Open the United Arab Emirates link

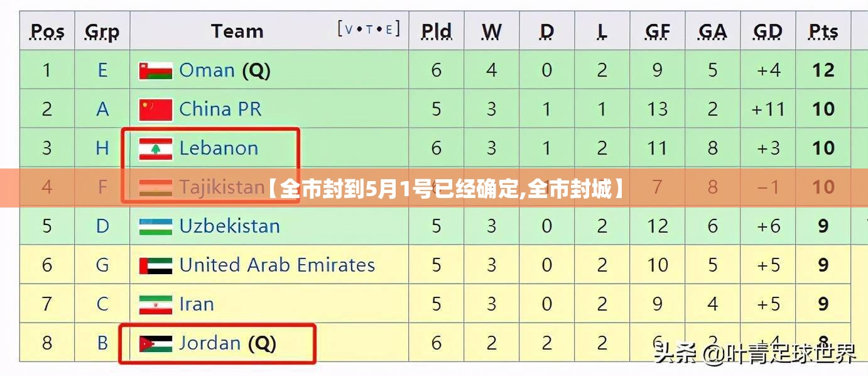(278, 265)
